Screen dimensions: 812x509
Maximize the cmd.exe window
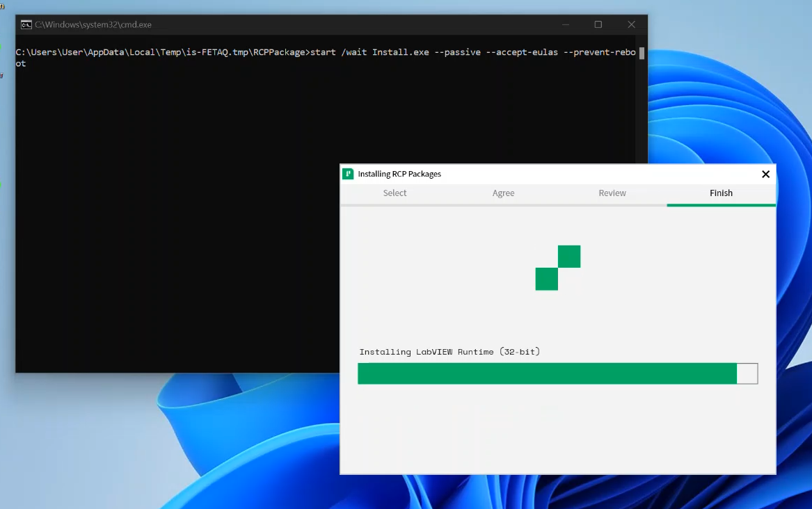[x=598, y=24]
